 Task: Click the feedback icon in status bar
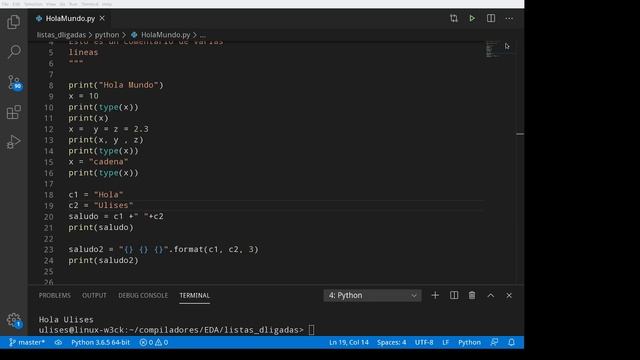tap(494, 342)
